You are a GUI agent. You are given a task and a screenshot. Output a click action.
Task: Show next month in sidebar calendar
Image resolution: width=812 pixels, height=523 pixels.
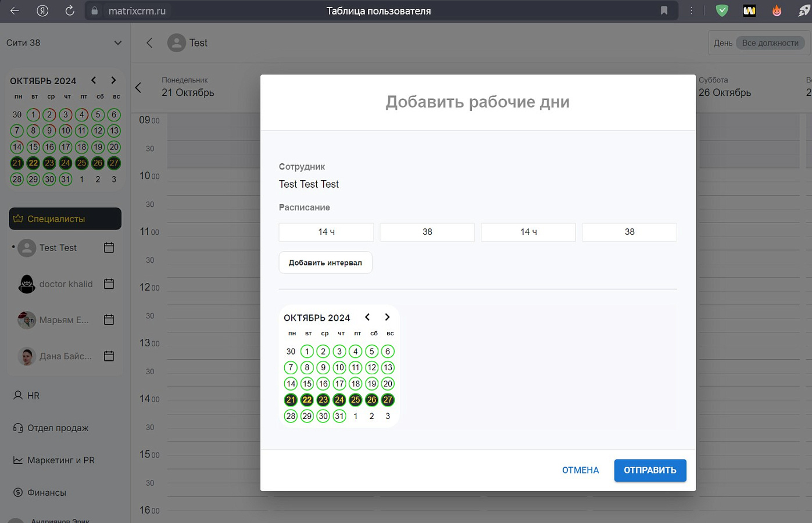(x=113, y=80)
